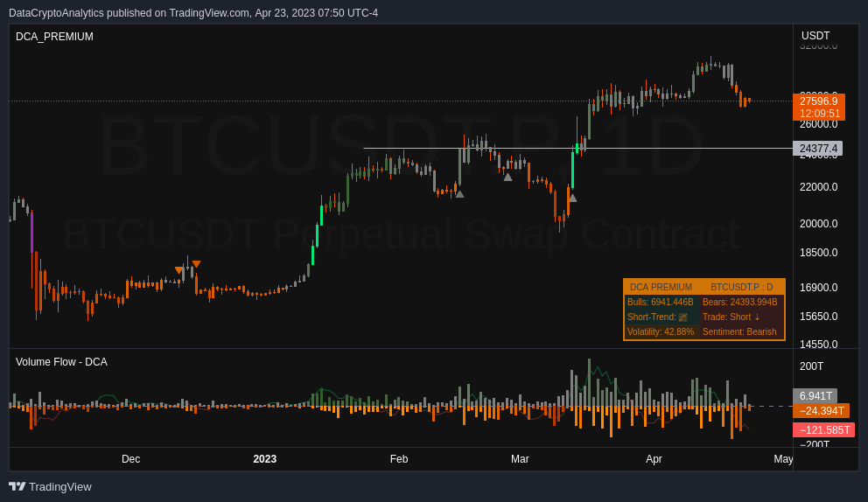Viewport: 868px width, 502px height.
Task: Click the 22000.0 price axis label
Action: coord(818,187)
